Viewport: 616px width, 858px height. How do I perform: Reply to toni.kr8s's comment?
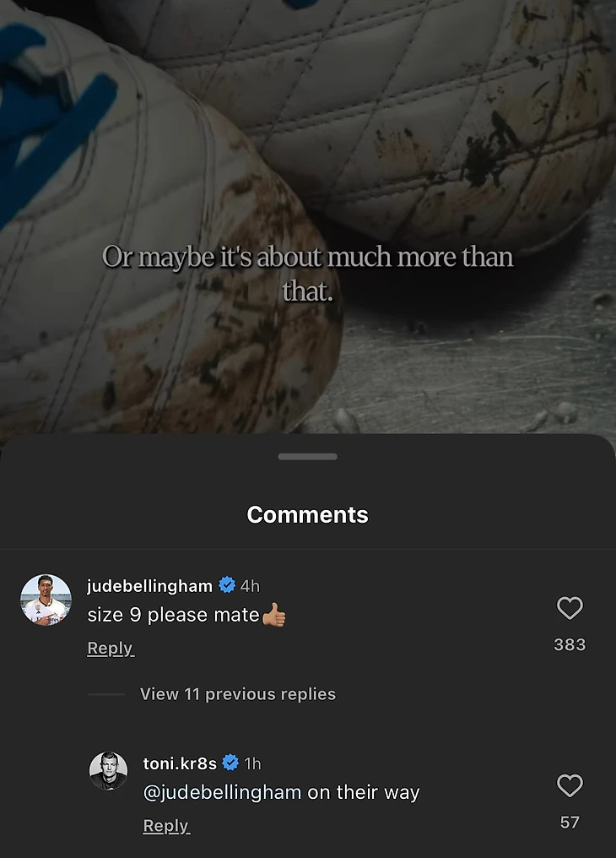166,825
